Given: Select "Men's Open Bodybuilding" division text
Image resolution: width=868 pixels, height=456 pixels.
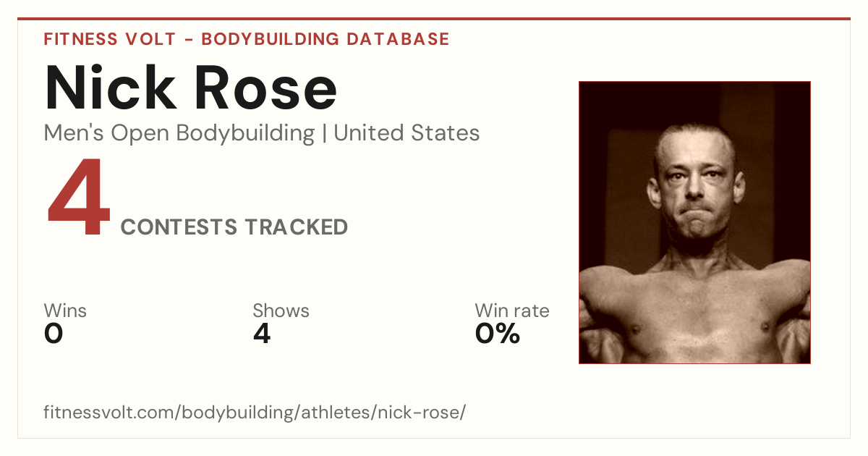Looking at the screenshot, I should click(x=179, y=133).
